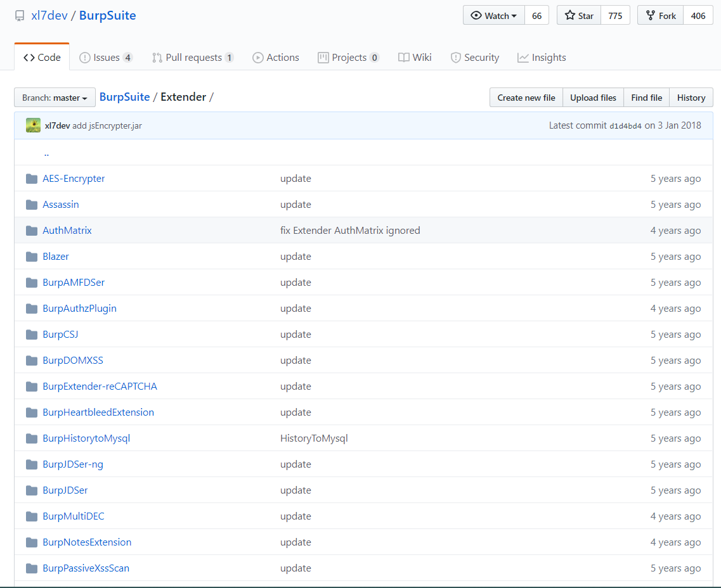This screenshot has height=588, width=721.
Task: Click the BurpDOMXSS folder icon
Action: (32, 361)
